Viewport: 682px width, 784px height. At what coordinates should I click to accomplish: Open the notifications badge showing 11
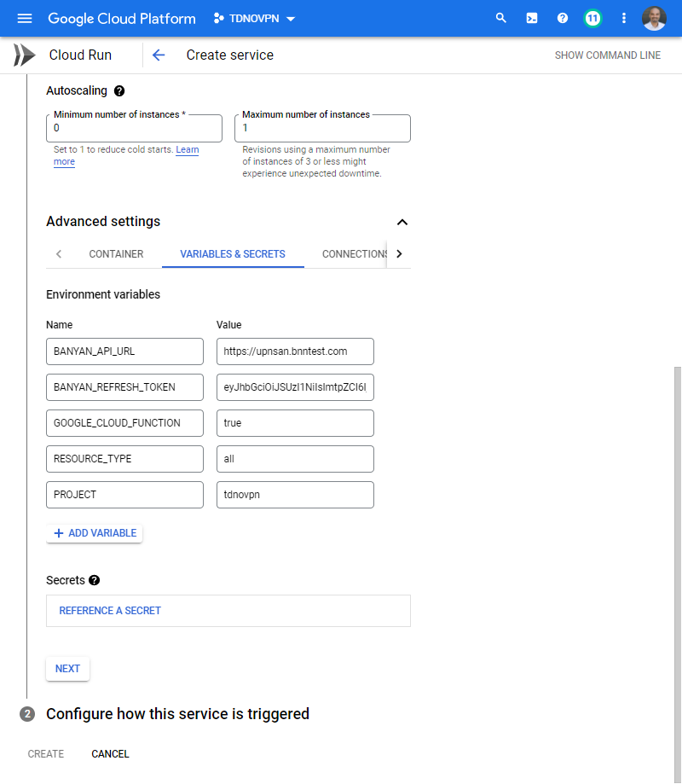[x=592, y=18]
